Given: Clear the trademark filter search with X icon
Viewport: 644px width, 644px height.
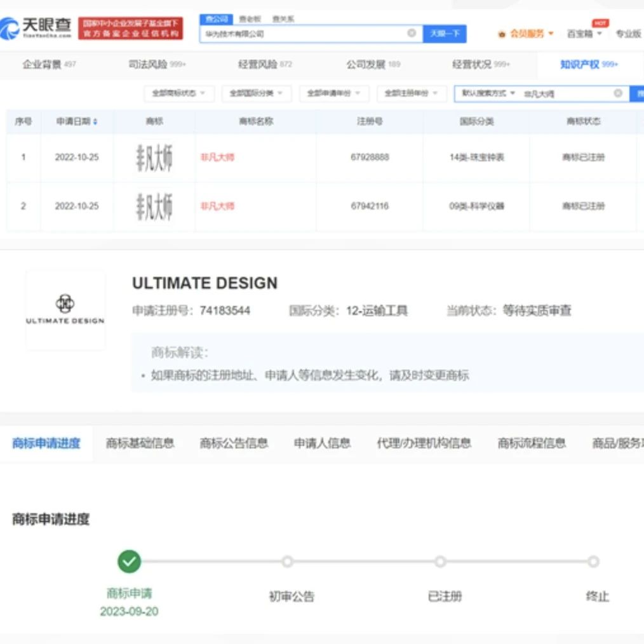Looking at the screenshot, I should coord(618,93).
